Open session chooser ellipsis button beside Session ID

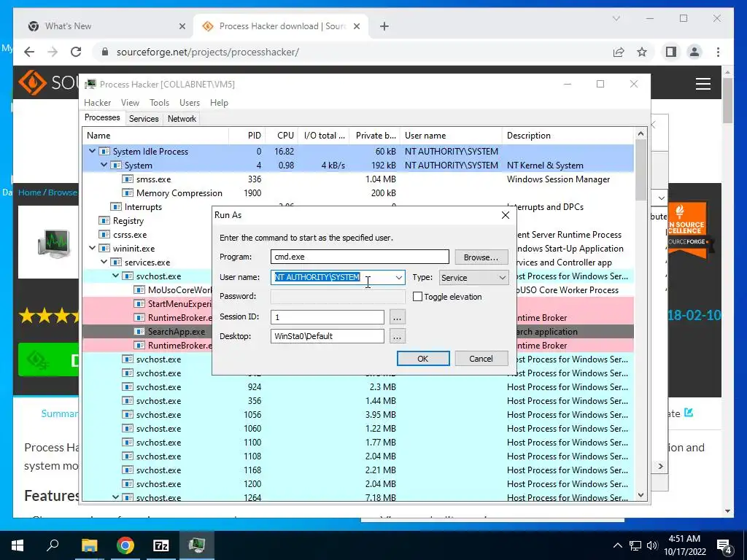point(398,317)
